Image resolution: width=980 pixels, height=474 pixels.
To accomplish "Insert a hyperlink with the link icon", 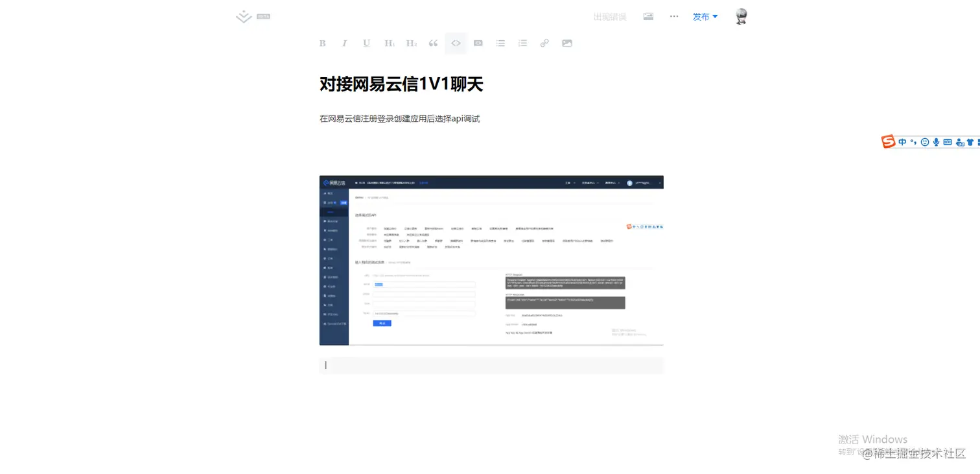I will click(544, 43).
